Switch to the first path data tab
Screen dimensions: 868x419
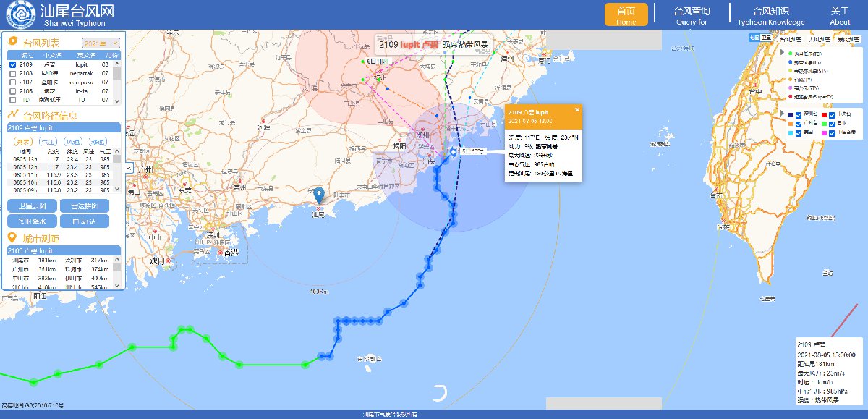pyautogui.click(x=25, y=142)
